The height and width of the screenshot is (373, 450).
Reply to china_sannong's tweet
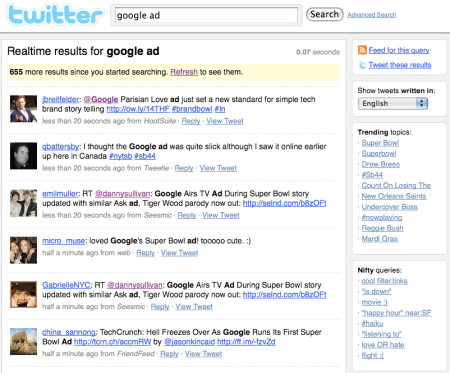tap(169, 354)
